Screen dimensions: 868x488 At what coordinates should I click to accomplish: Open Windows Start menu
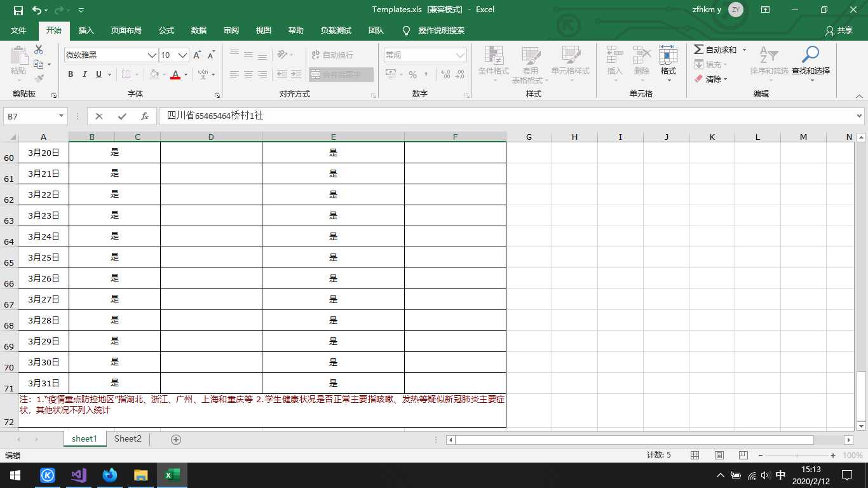click(15, 475)
